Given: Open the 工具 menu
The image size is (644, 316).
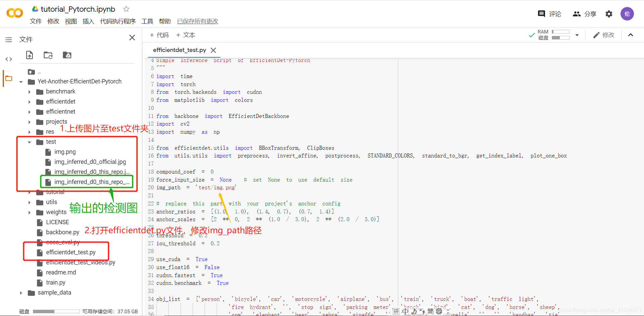Looking at the screenshot, I should click(147, 21).
